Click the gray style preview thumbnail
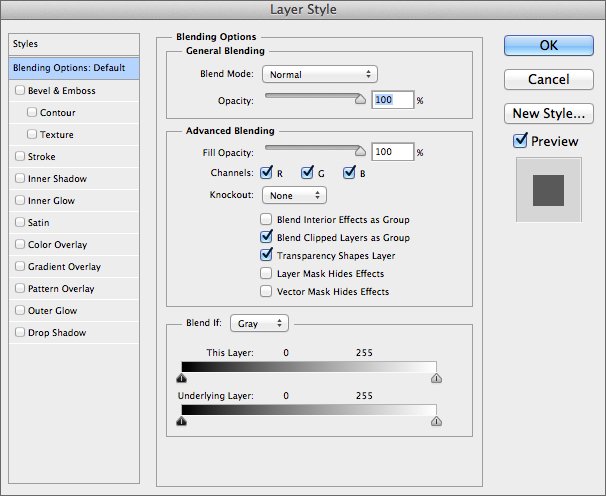606x496 pixels. pos(548,190)
